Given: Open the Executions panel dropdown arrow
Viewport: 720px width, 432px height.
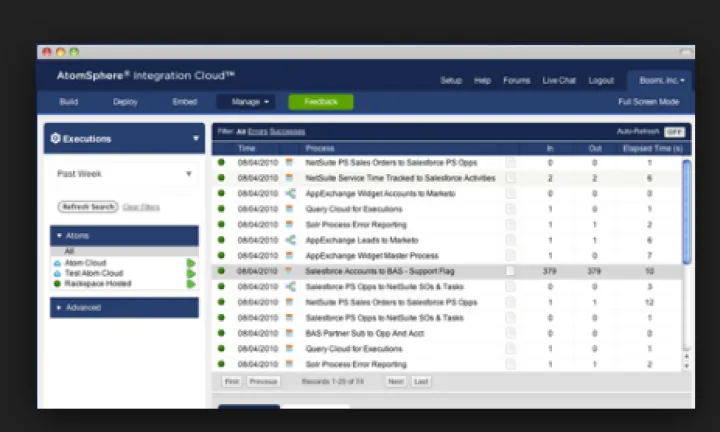Looking at the screenshot, I should pyautogui.click(x=196, y=138).
